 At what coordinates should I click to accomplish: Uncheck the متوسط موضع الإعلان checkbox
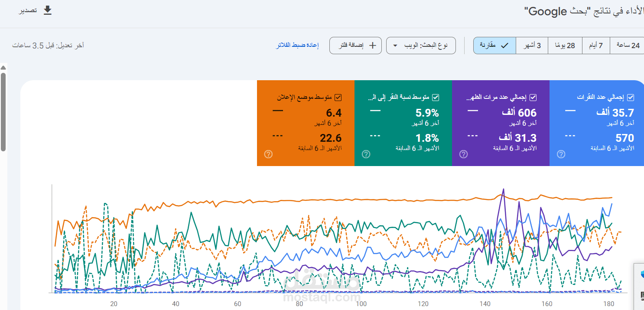(x=338, y=97)
